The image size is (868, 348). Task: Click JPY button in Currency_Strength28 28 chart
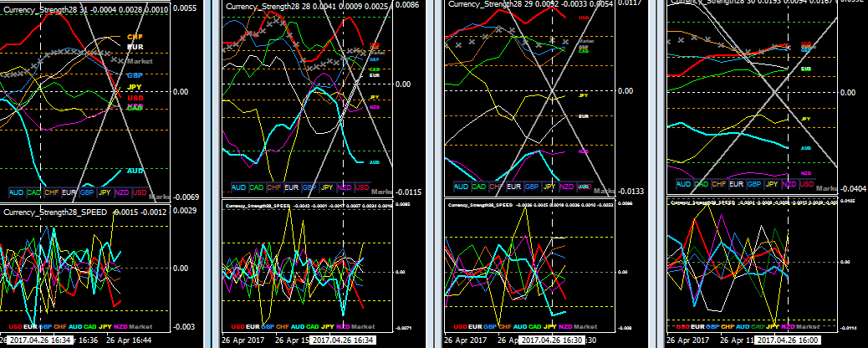(x=328, y=188)
